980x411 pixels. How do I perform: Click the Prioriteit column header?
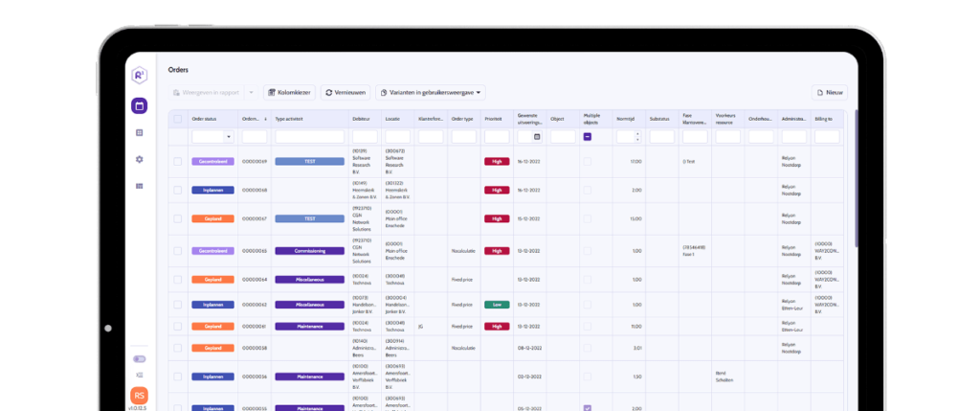pyautogui.click(x=494, y=119)
